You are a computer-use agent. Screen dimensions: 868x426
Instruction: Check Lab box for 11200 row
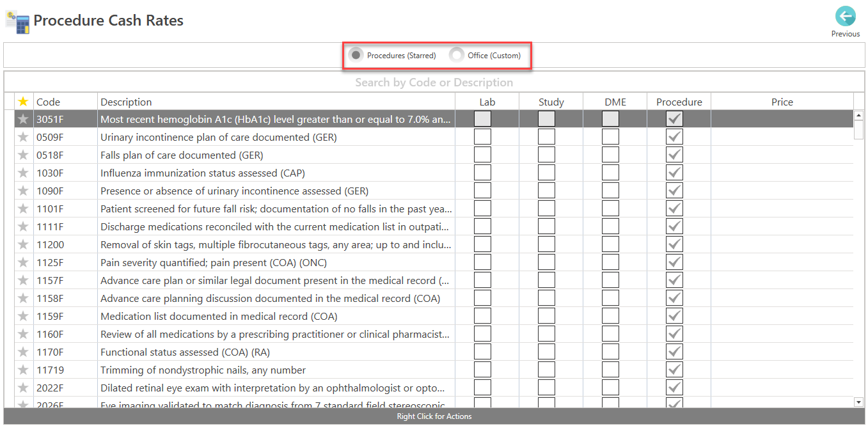coord(482,244)
